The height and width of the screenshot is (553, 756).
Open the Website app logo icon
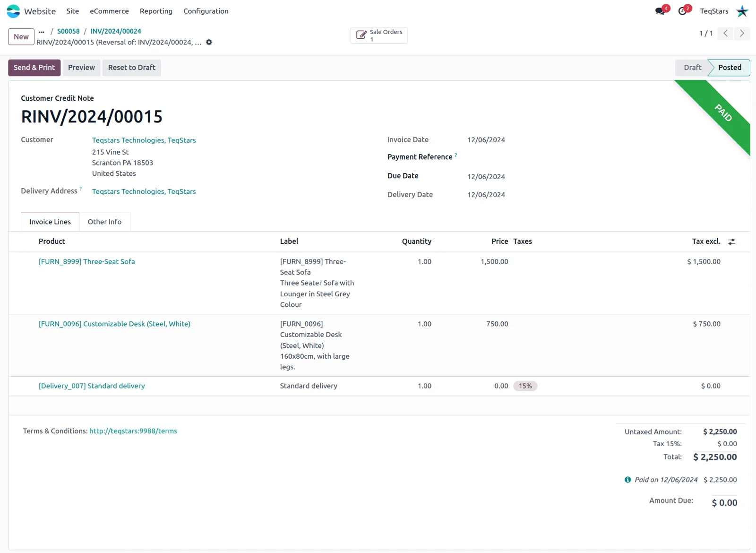[13, 11]
